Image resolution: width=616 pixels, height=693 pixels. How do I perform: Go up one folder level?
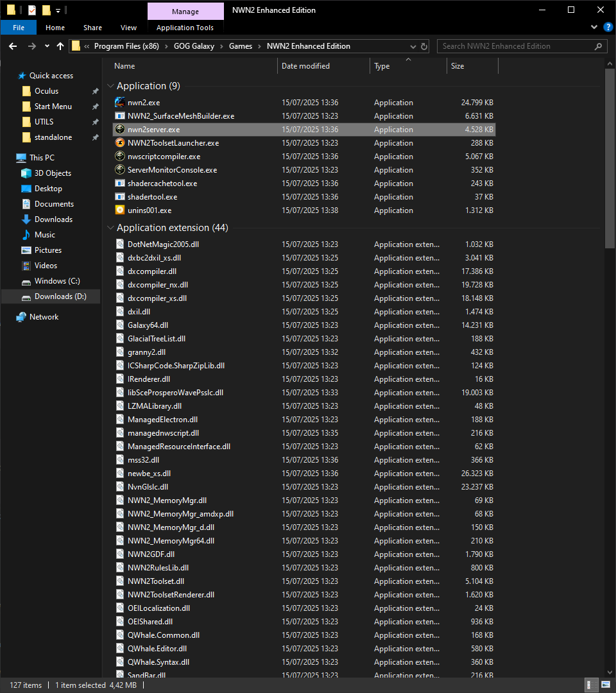[x=60, y=46]
